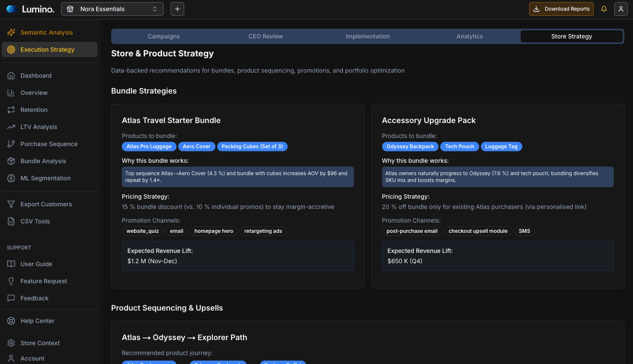
Task: Open the Nora Essentials store switcher
Action: pos(112,9)
